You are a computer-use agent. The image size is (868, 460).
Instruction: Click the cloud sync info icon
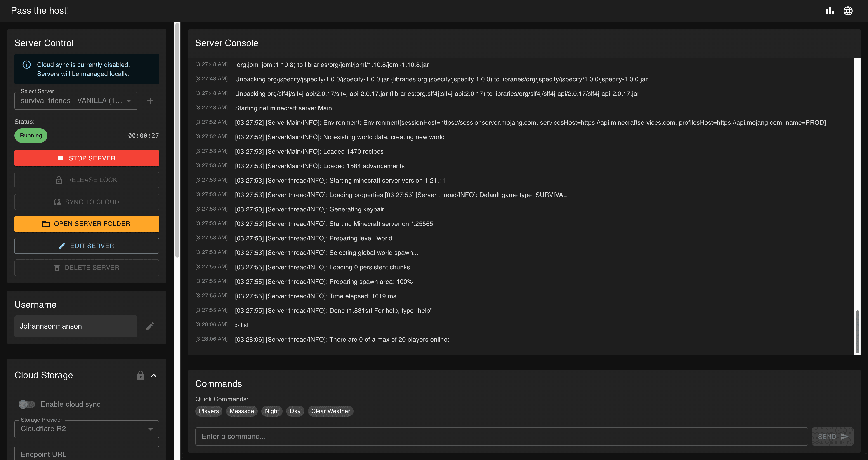point(27,65)
